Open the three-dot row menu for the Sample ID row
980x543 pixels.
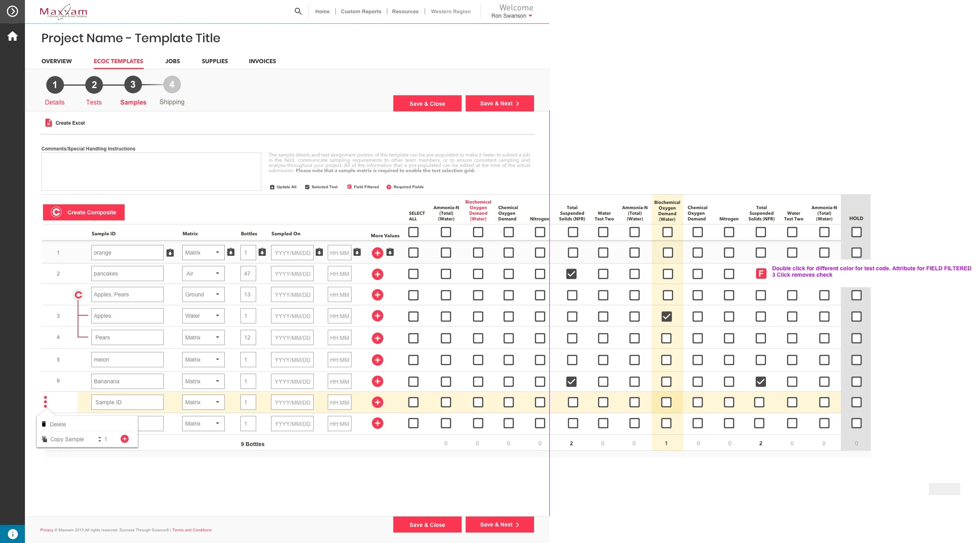[45, 402]
